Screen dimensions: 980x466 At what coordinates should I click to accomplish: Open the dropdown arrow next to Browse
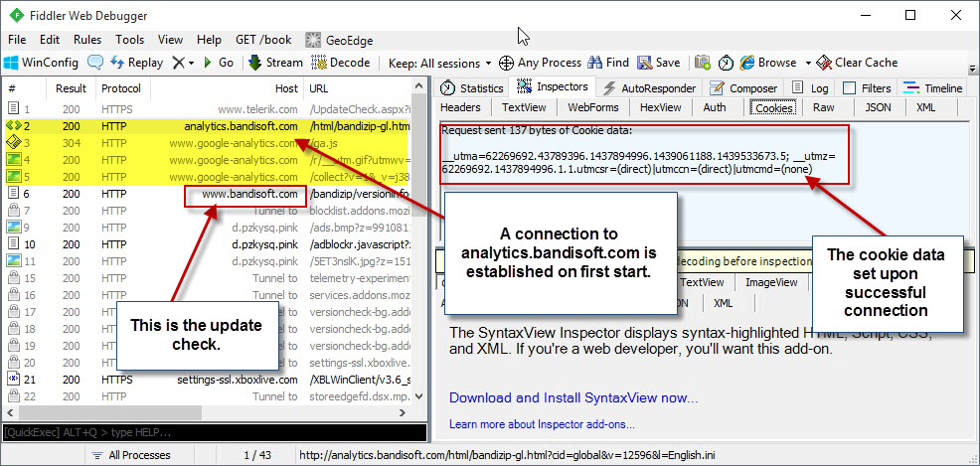coord(807,63)
